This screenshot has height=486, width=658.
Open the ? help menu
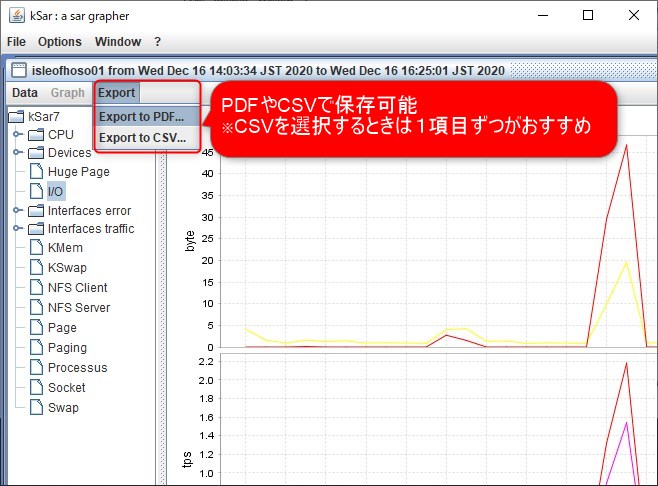coord(157,42)
